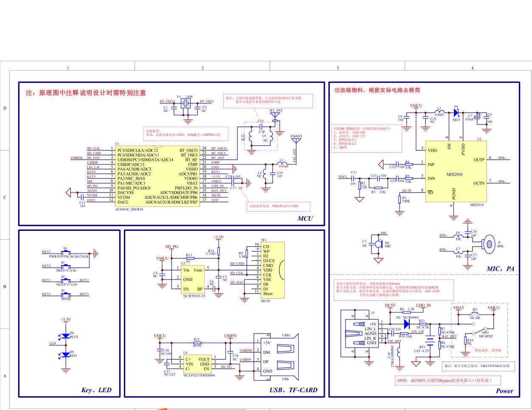Select the MIX2910 text inside U2

(454, 174)
